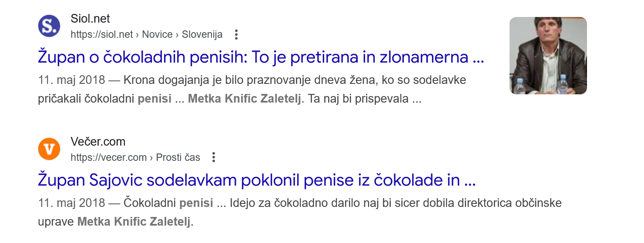Screen dimensions: 644x243
Task: Click the https://vecer.com URL text
Action: click(x=108, y=157)
